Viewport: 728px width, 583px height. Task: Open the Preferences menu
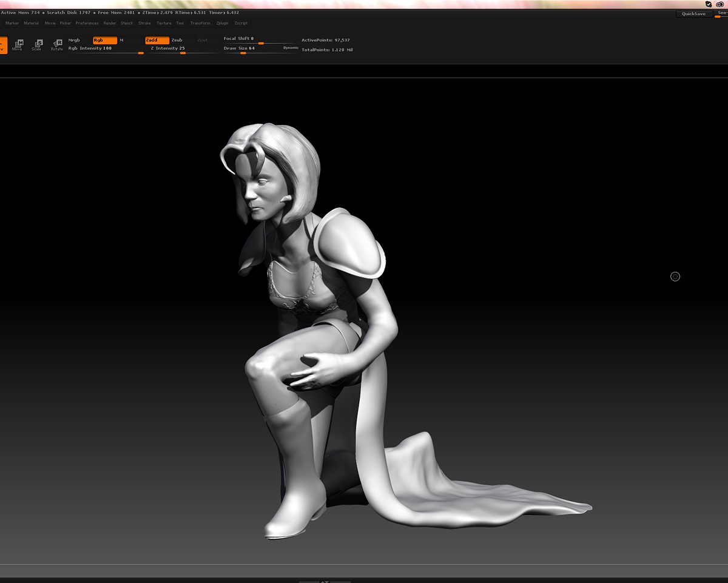87,23
